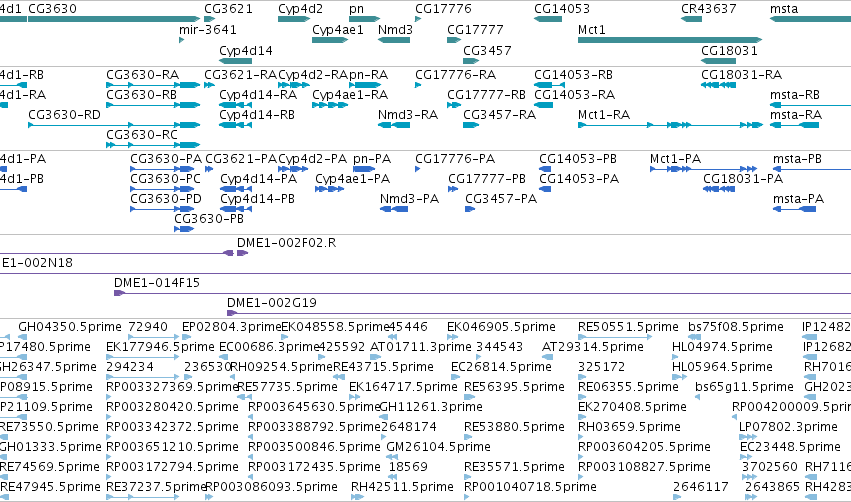Select the Mct1-RA transcript label
851x502 pixels.
pos(604,115)
